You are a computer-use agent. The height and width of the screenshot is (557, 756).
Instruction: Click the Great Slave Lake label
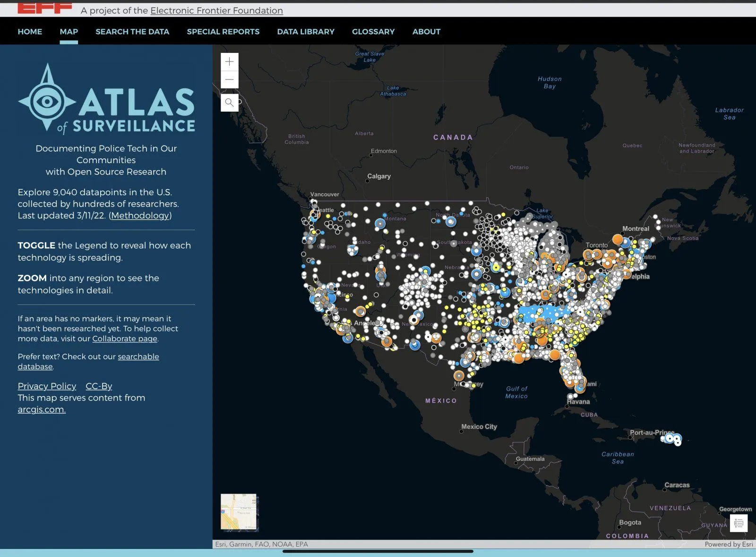[369, 57]
